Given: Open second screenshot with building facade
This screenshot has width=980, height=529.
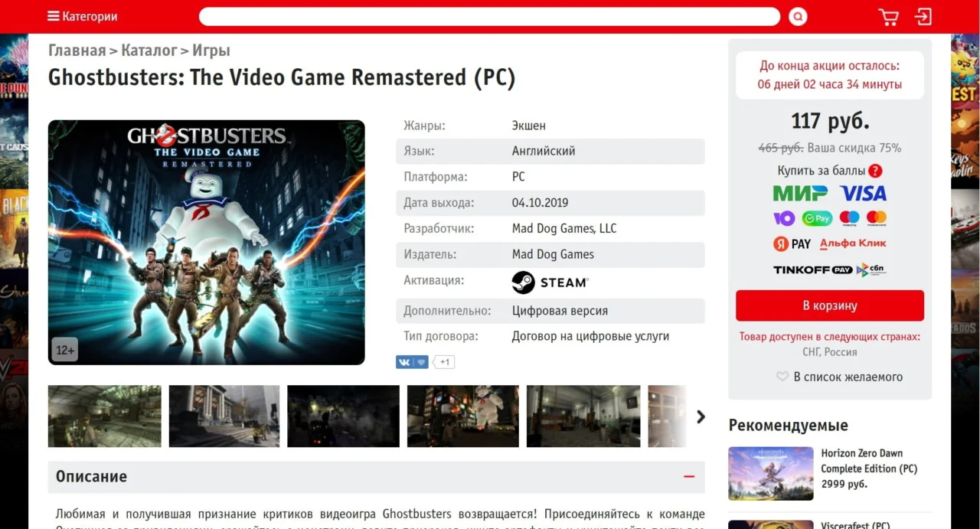Looking at the screenshot, I should pos(224,416).
